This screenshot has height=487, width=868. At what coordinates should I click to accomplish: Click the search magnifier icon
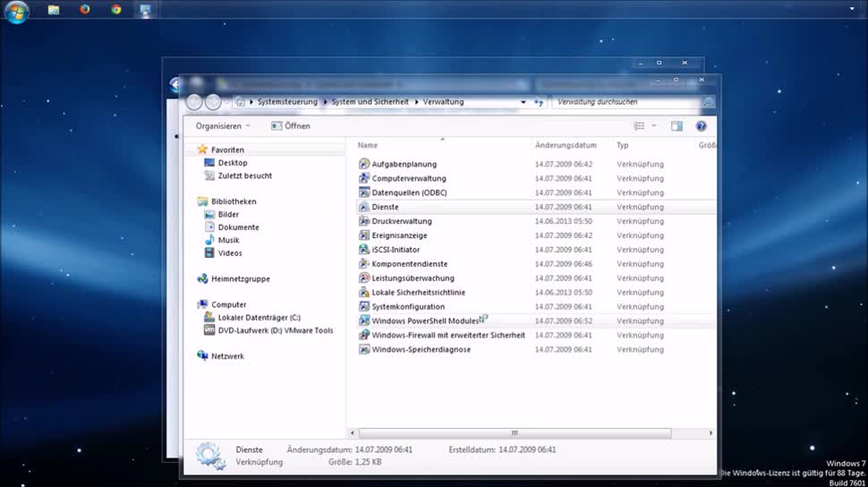click(x=708, y=102)
